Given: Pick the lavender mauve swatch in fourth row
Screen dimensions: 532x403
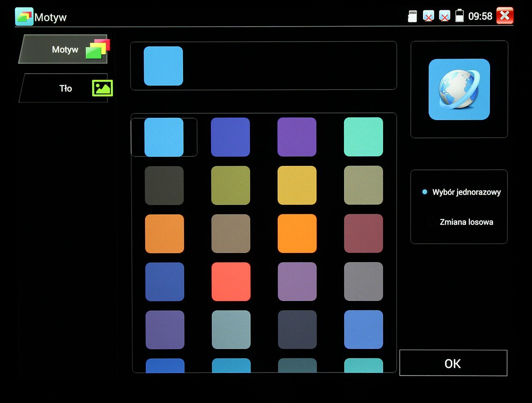Looking at the screenshot, I should point(297,282).
